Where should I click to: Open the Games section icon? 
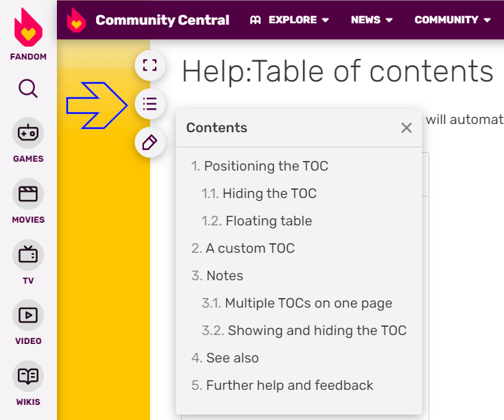click(28, 133)
